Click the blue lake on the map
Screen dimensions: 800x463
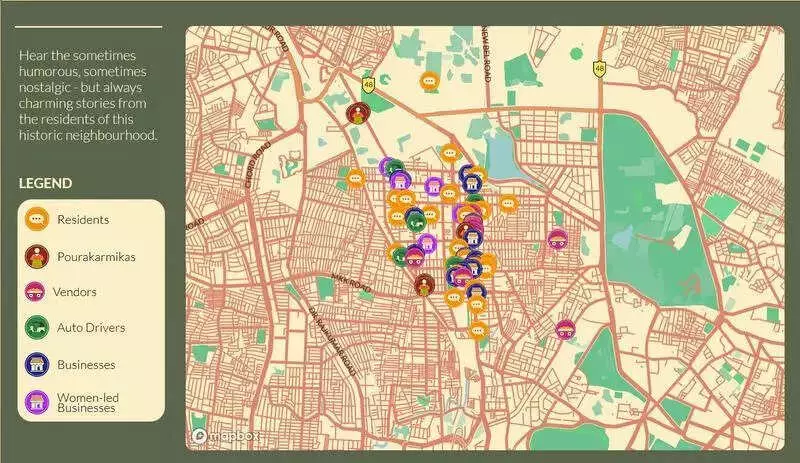point(501,154)
